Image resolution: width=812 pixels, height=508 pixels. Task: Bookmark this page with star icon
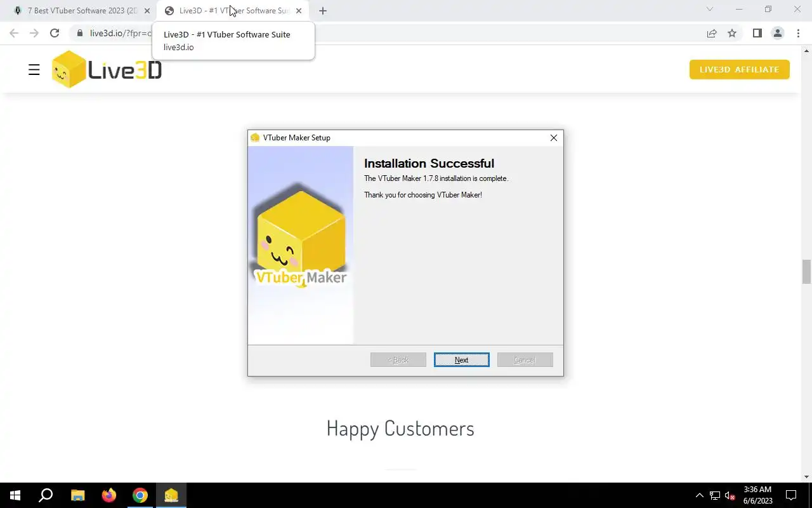click(732, 33)
